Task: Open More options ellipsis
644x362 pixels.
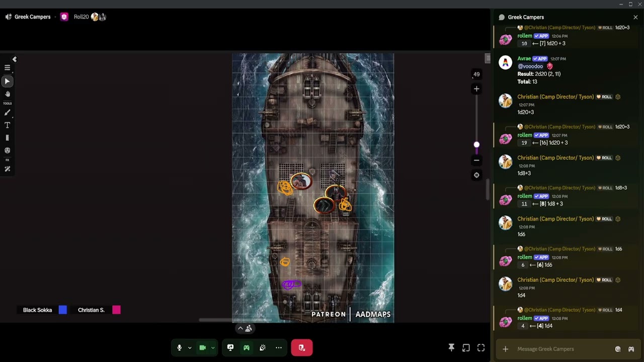Action: click(x=279, y=347)
